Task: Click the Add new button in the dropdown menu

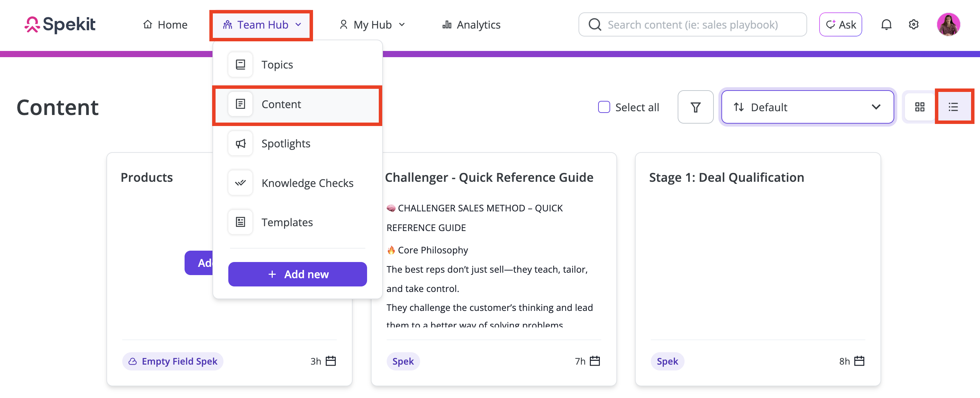Action: pyautogui.click(x=298, y=274)
